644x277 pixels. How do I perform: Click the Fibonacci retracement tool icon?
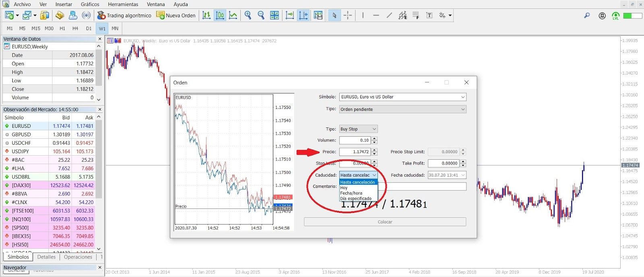tap(416, 15)
